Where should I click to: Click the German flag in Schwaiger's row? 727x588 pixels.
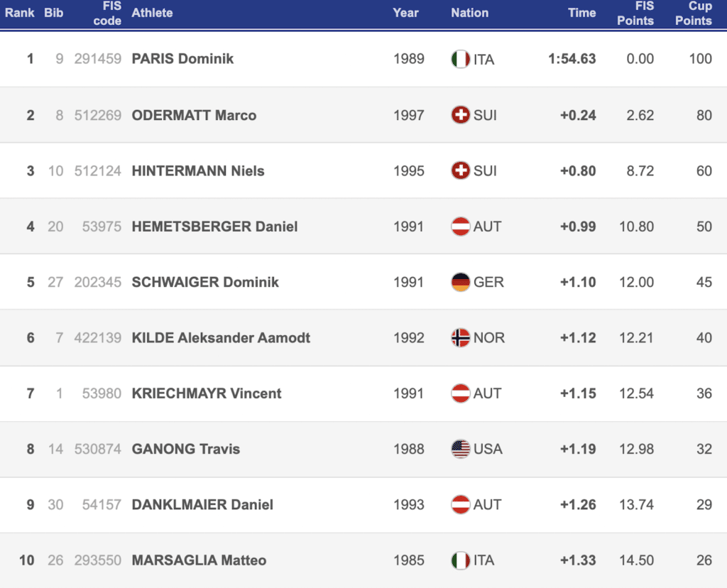pyautogui.click(x=460, y=282)
